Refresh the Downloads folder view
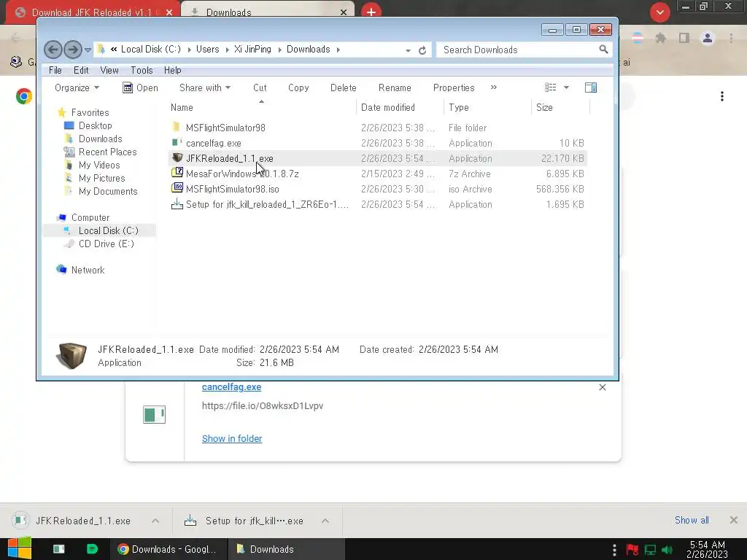The width and height of the screenshot is (747, 560). (422, 50)
